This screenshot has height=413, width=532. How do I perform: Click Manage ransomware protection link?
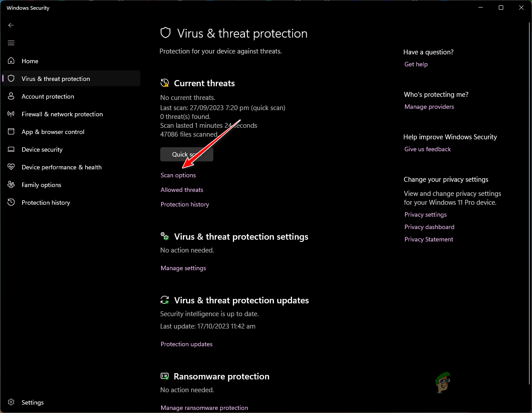pos(204,408)
